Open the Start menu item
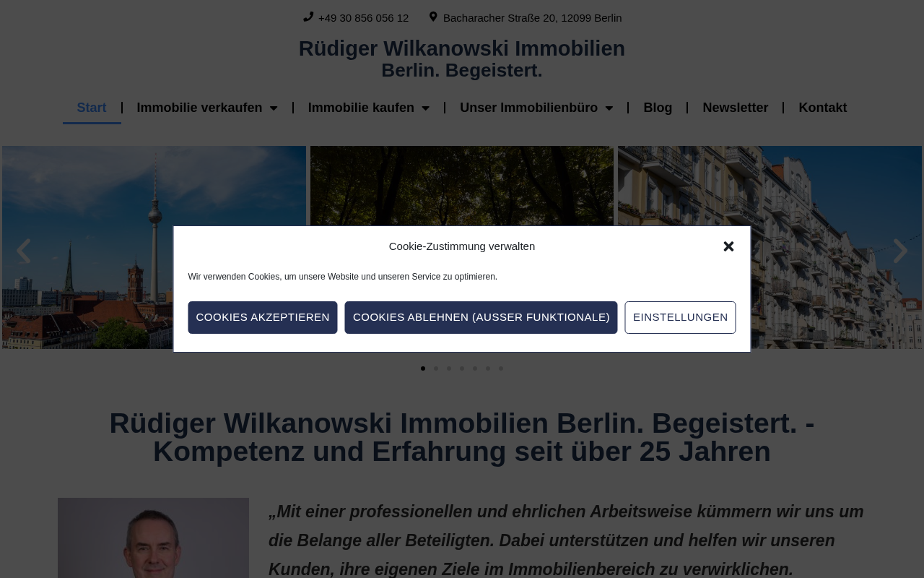 [x=92, y=108]
